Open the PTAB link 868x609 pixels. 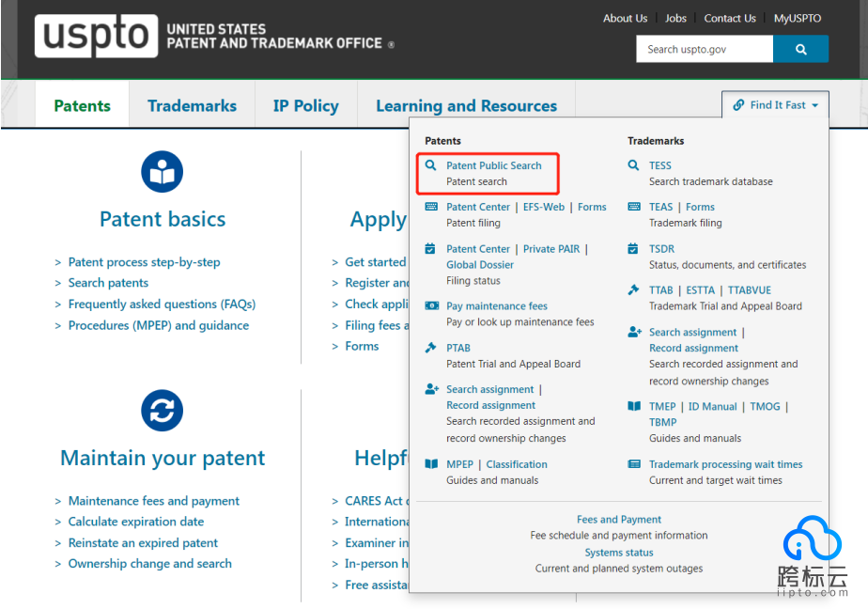[458, 348]
